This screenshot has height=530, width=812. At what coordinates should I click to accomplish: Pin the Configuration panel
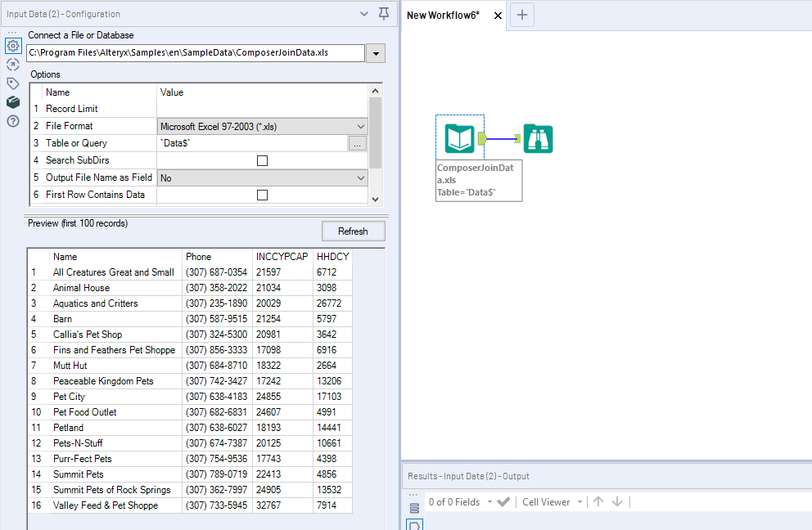(x=384, y=14)
